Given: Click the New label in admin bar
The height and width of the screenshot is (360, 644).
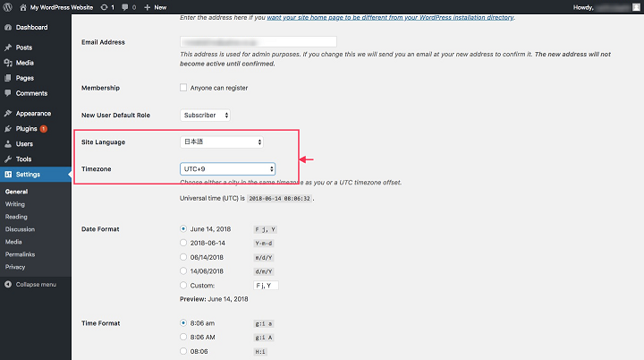Looking at the screenshot, I should [160, 7].
